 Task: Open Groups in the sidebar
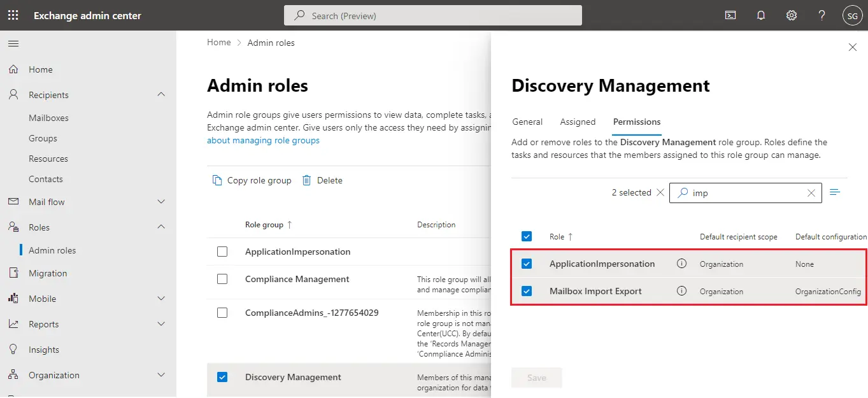click(43, 138)
